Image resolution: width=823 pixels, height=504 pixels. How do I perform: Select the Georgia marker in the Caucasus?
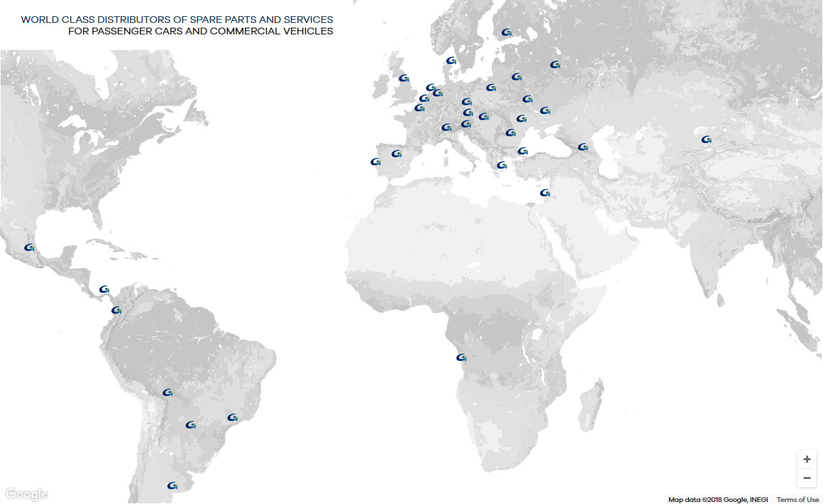pyautogui.click(x=583, y=147)
